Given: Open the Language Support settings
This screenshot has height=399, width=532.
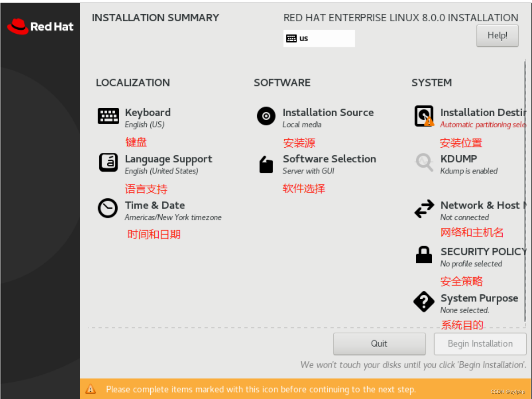Looking at the screenshot, I should [x=168, y=159].
